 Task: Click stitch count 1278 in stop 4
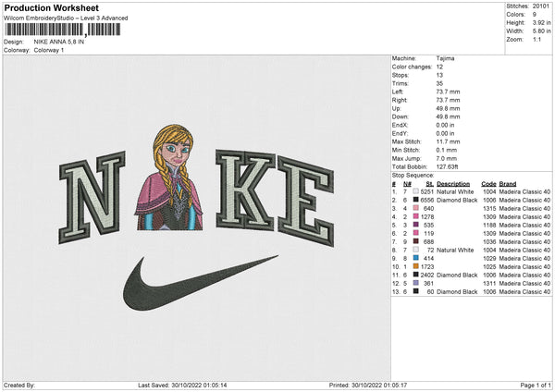coord(427,217)
